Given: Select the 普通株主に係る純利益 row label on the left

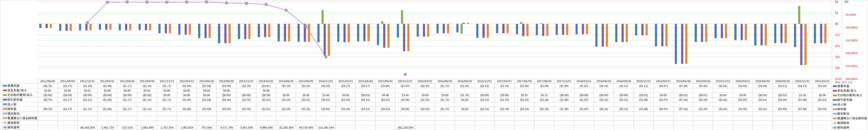Looking at the screenshot, I should (22, 118).
